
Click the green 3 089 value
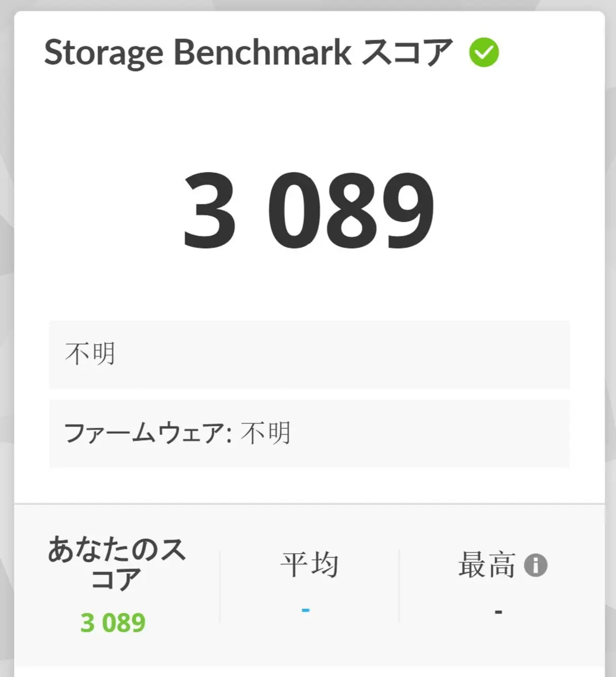(113, 623)
